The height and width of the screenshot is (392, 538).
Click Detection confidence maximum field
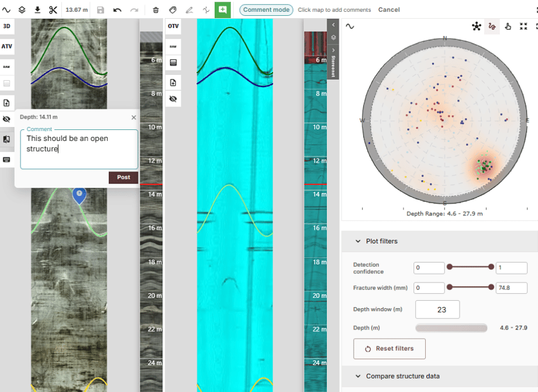click(511, 268)
